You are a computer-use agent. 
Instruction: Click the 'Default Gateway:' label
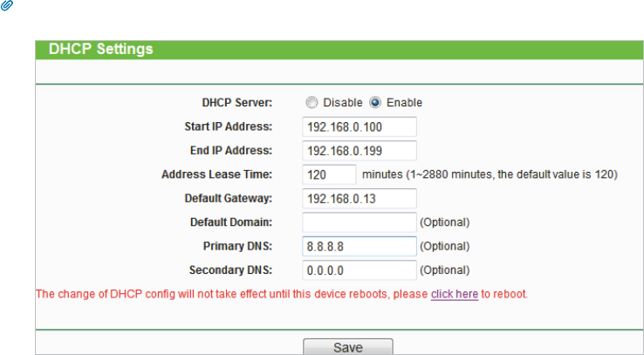coord(229,198)
